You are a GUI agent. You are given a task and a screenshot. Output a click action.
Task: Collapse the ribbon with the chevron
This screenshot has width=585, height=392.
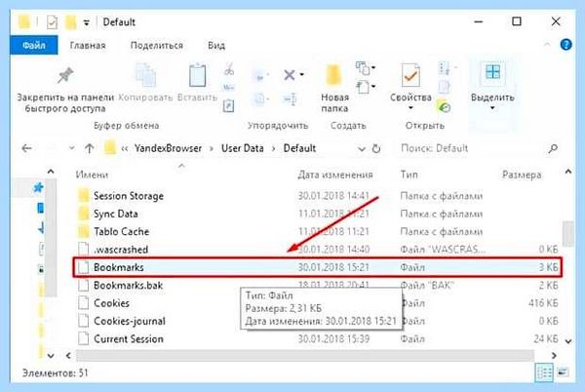(x=547, y=45)
